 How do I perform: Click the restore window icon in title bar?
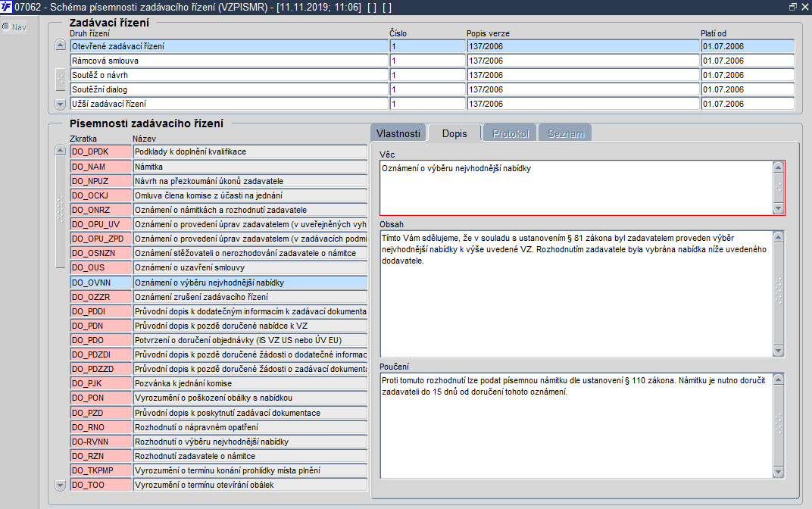point(792,7)
